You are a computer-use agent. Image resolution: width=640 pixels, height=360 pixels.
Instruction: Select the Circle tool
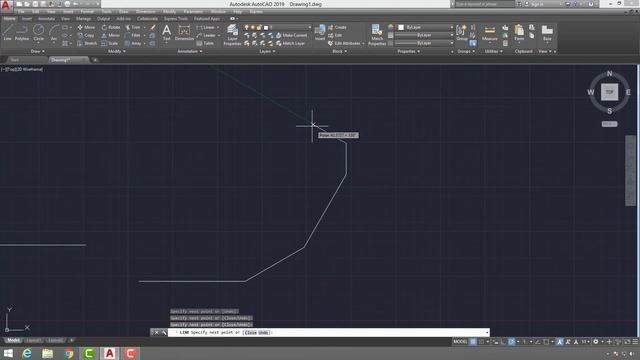pyautogui.click(x=38, y=32)
